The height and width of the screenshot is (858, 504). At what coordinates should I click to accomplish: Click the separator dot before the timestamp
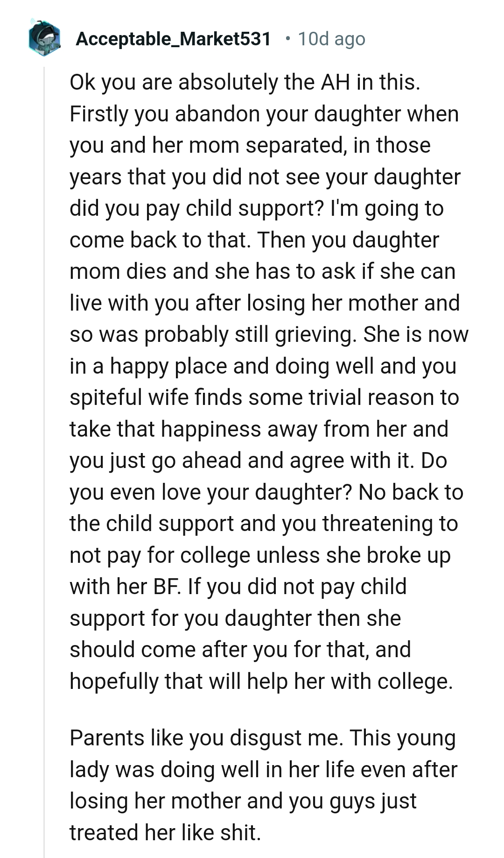coord(288,38)
